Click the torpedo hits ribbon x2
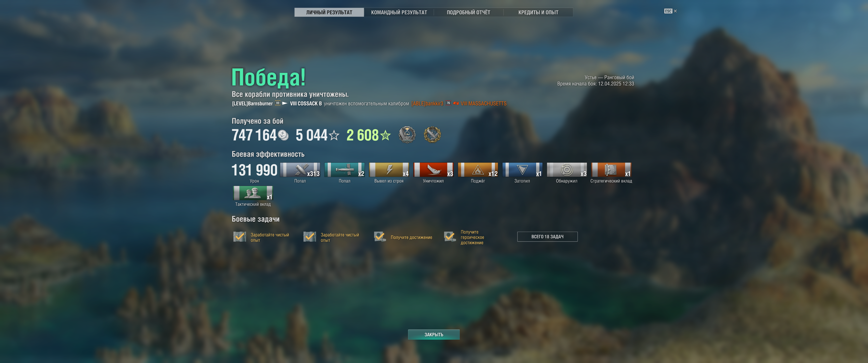 344,170
